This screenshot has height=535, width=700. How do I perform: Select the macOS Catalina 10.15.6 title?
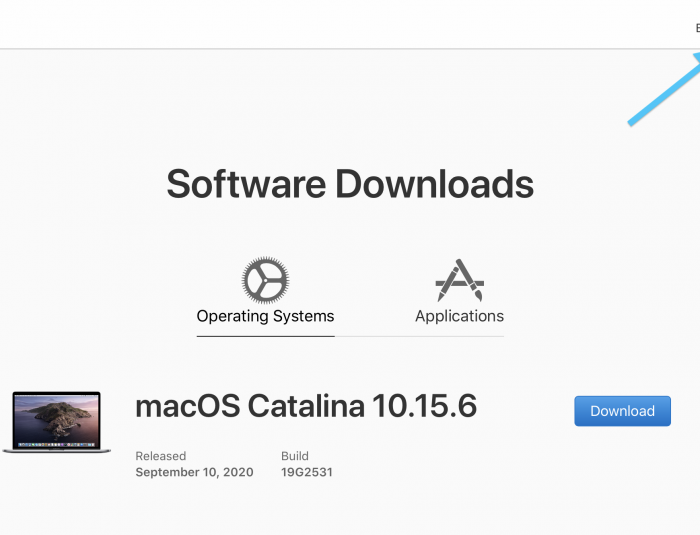[x=306, y=406]
